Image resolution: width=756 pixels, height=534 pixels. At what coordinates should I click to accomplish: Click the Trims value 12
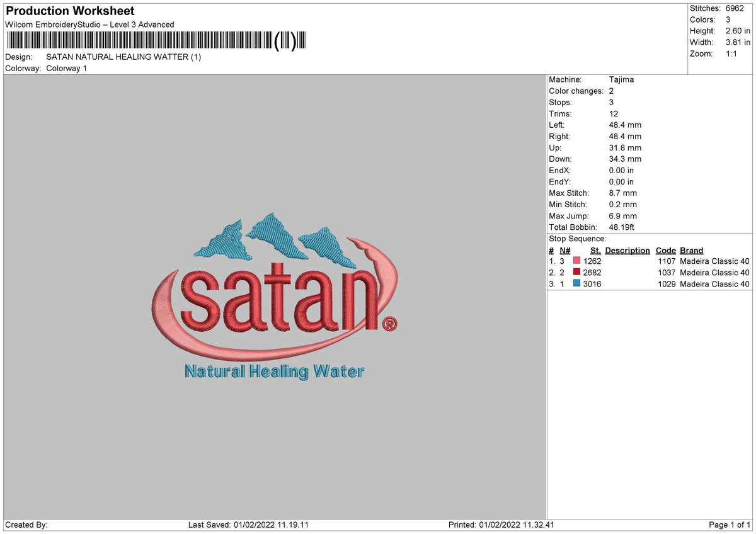(x=614, y=114)
